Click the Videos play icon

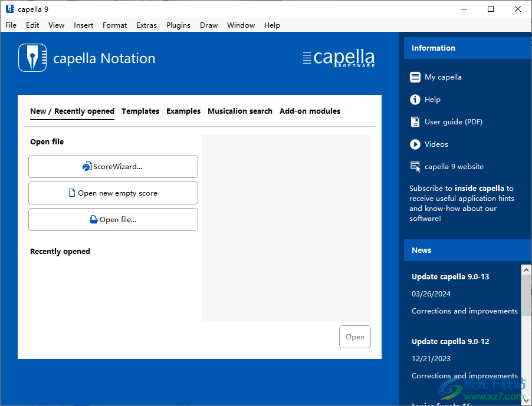[415, 144]
